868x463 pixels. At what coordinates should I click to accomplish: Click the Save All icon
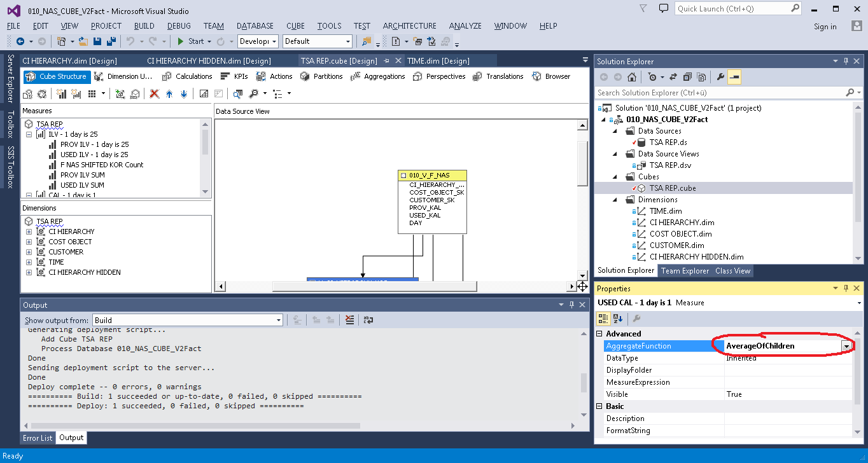pyautogui.click(x=111, y=41)
